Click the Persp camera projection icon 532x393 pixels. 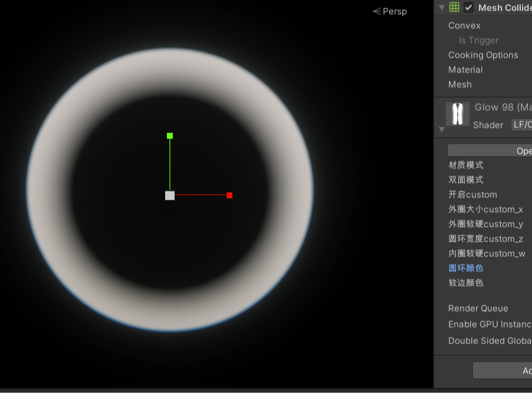tap(377, 11)
